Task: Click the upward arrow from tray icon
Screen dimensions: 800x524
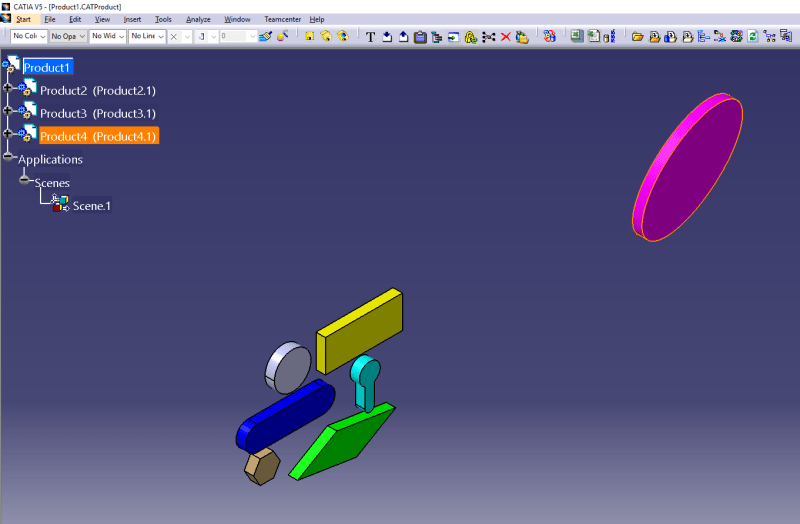Action: pyautogui.click(x=404, y=37)
